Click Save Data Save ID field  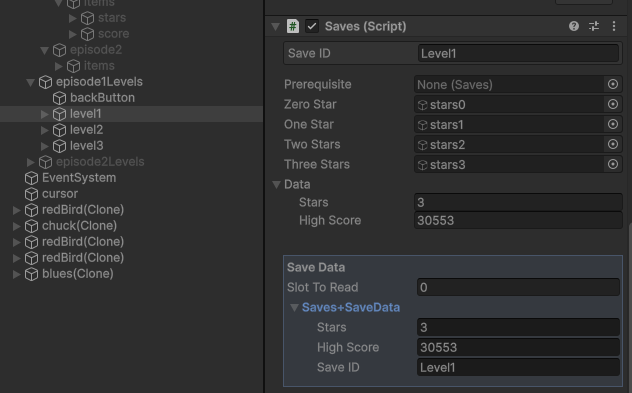(518, 367)
